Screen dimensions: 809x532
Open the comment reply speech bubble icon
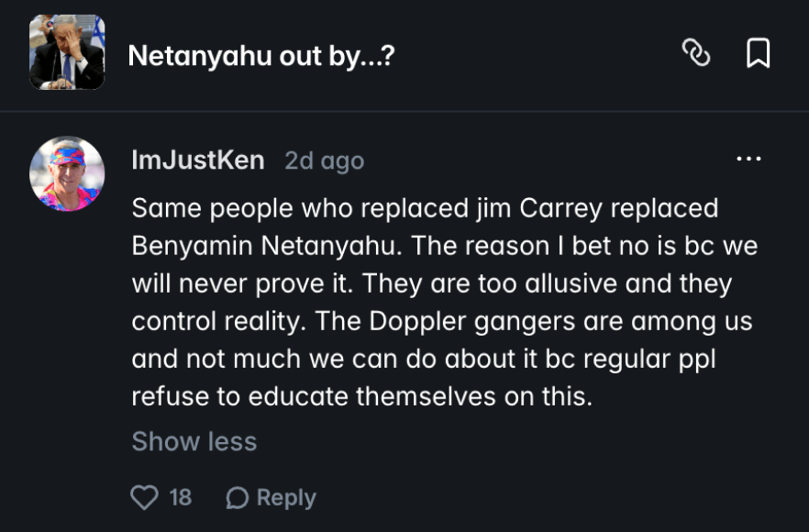point(239,497)
